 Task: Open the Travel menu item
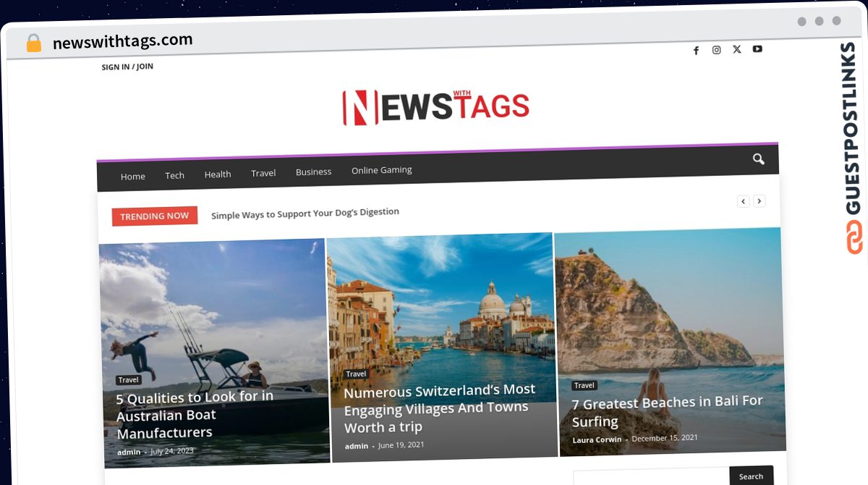(x=263, y=173)
